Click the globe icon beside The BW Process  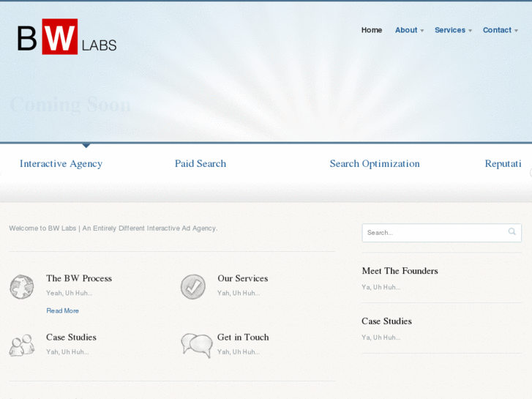[x=22, y=286]
